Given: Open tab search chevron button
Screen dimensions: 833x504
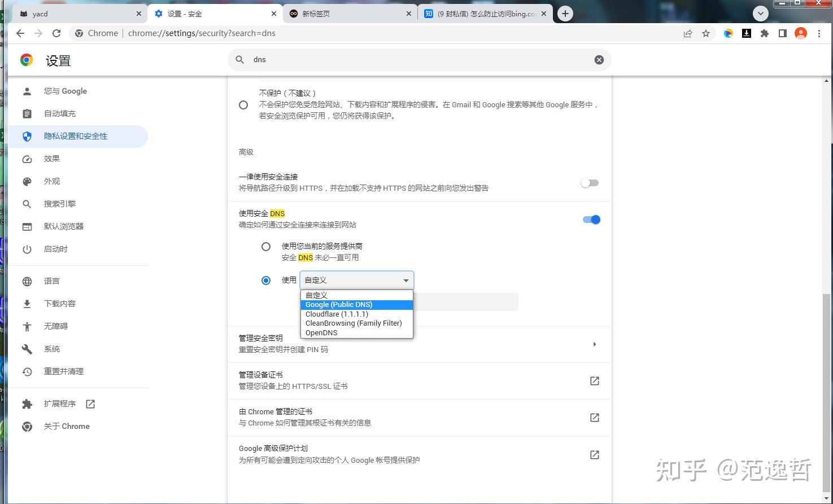Looking at the screenshot, I should [x=761, y=14].
